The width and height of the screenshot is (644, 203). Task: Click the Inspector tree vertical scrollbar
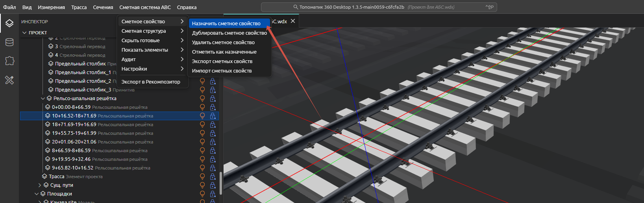click(x=220, y=183)
